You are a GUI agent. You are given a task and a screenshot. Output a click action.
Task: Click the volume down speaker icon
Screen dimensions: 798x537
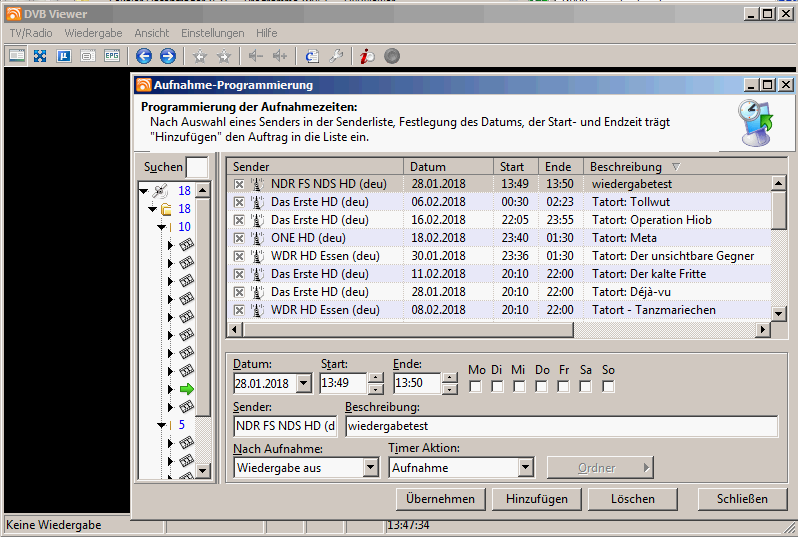(255, 56)
